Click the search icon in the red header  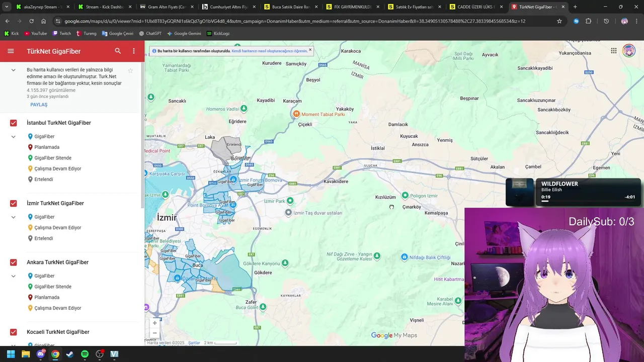[118, 51]
